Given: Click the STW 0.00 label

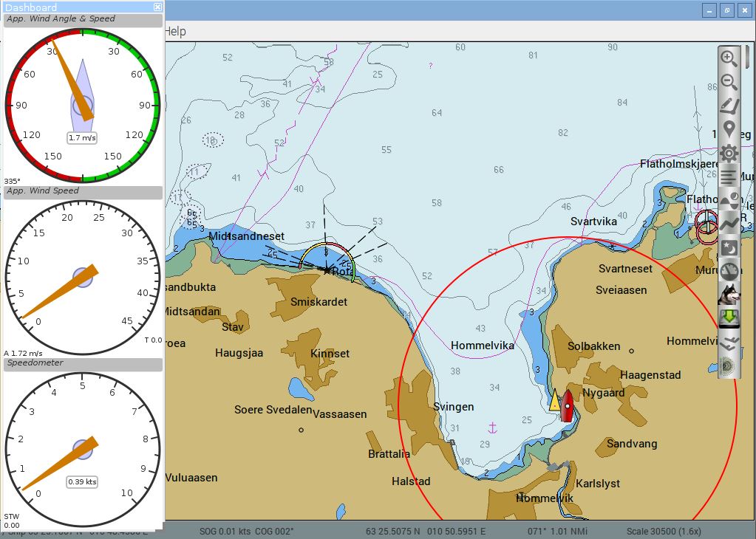Looking at the screenshot, I should tap(12, 521).
